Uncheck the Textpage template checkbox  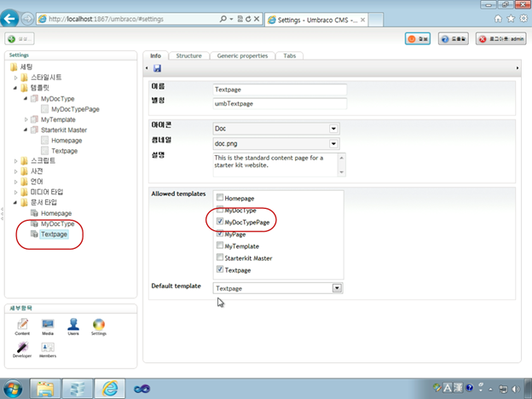[x=220, y=269]
